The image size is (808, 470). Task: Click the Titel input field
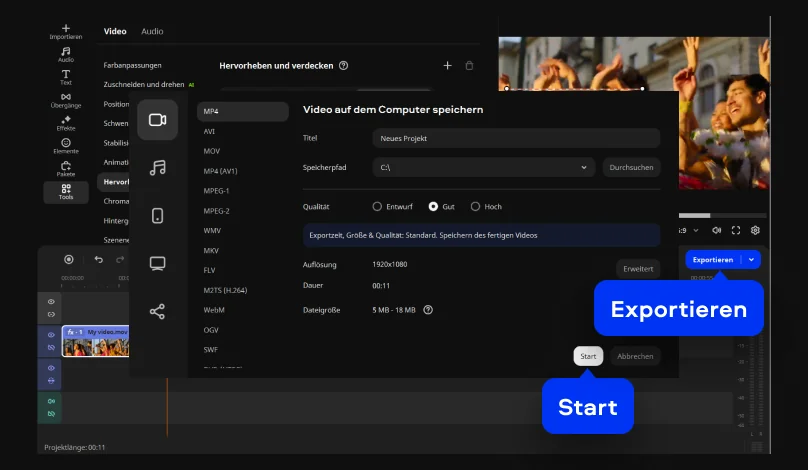[516, 138]
